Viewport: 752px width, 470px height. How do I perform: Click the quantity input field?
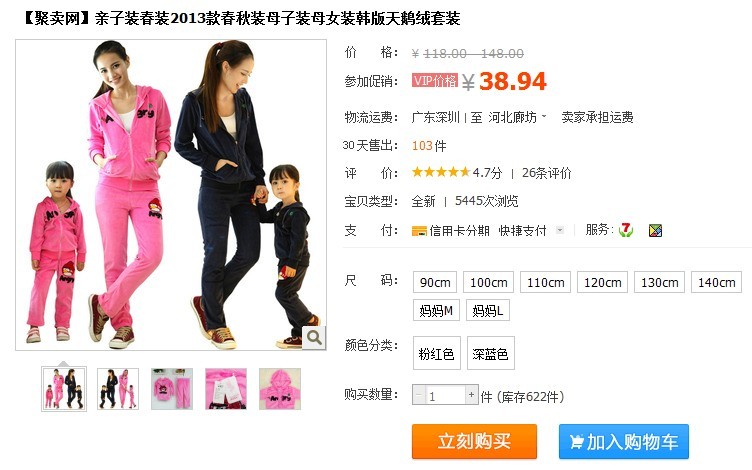(445, 395)
